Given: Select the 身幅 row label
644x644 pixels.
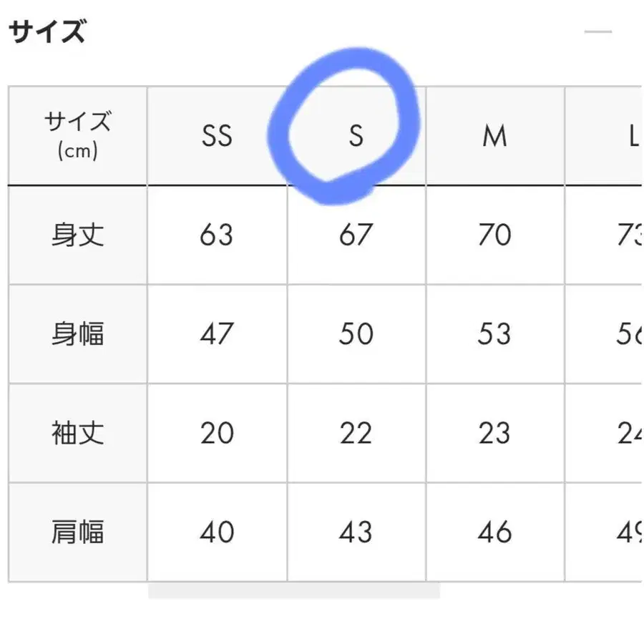Looking at the screenshot, I should (78, 334).
